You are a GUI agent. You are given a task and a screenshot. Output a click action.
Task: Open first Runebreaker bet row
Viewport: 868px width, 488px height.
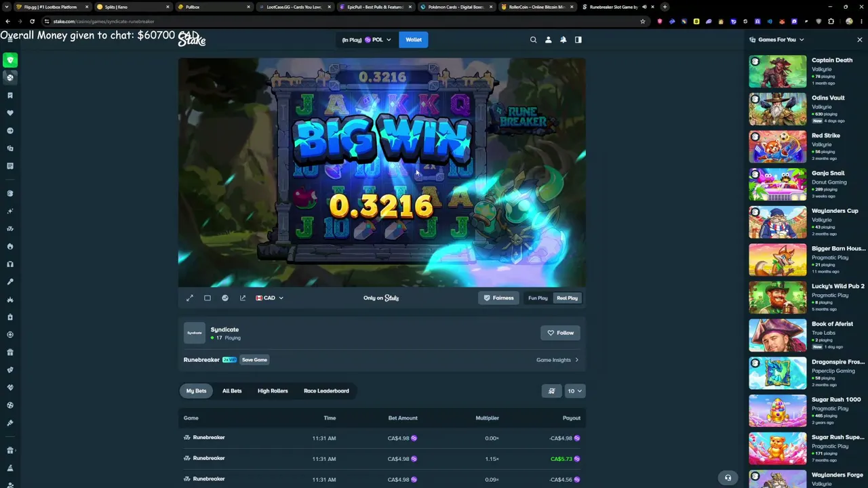382,438
